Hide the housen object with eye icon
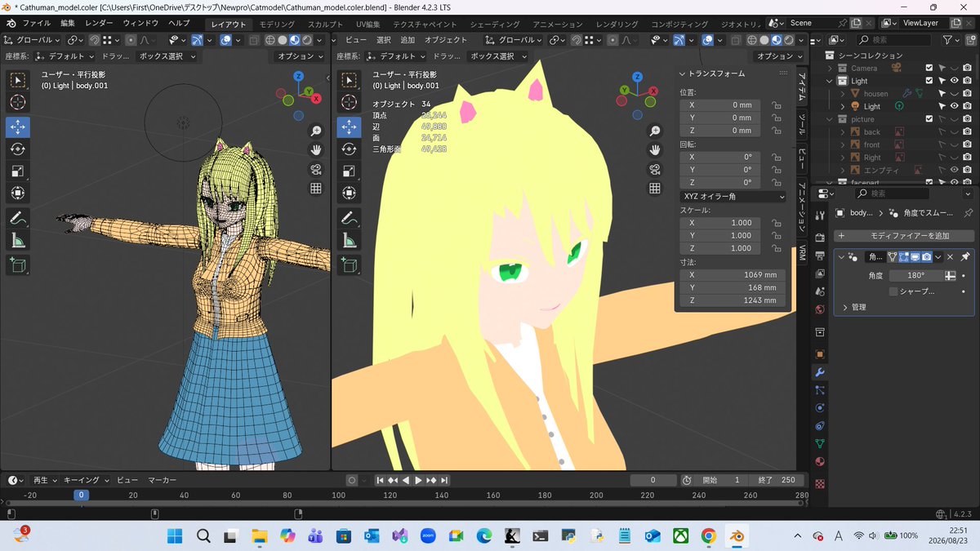This screenshot has width=980, height=551. (x=954, y=94)
